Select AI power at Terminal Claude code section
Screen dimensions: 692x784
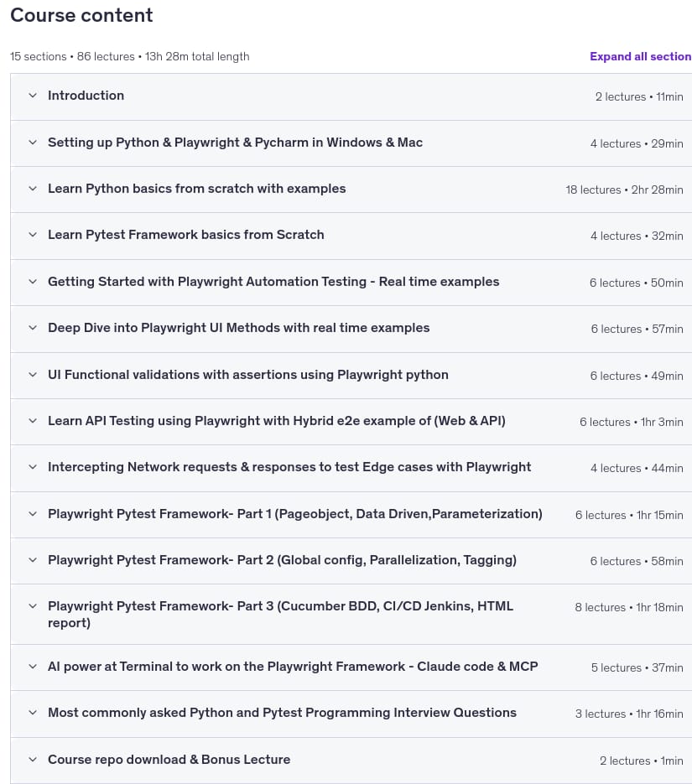pyautogui.click(x=293, y=667)
